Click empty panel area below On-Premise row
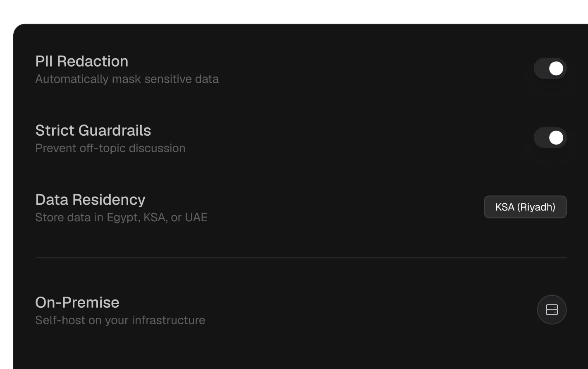Screen dimensions: 588x369 (x=301, y=350)
